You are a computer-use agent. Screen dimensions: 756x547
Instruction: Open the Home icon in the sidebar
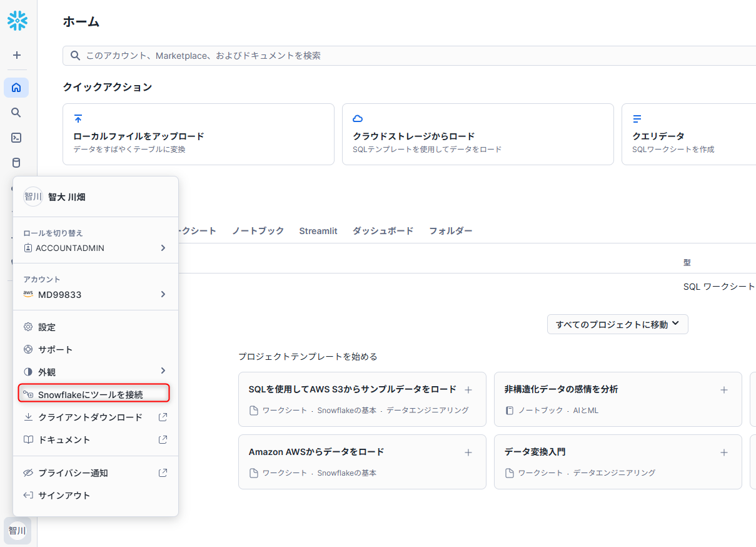pos(16,88)
